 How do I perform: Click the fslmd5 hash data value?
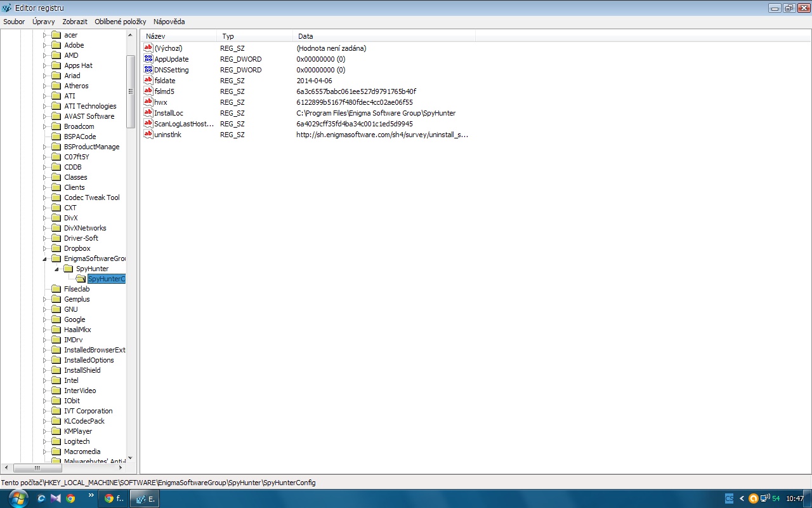pyautogui.click(x=356, y=91)
